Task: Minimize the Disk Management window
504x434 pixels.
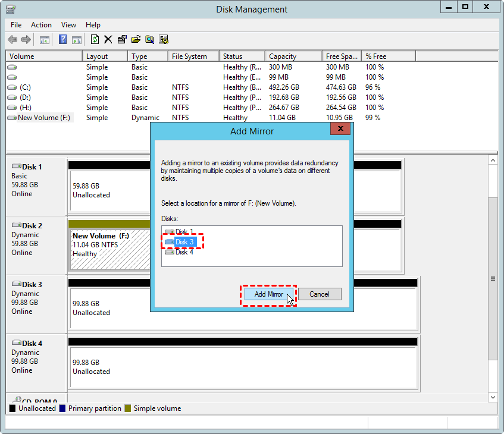Action: (449, 7)
